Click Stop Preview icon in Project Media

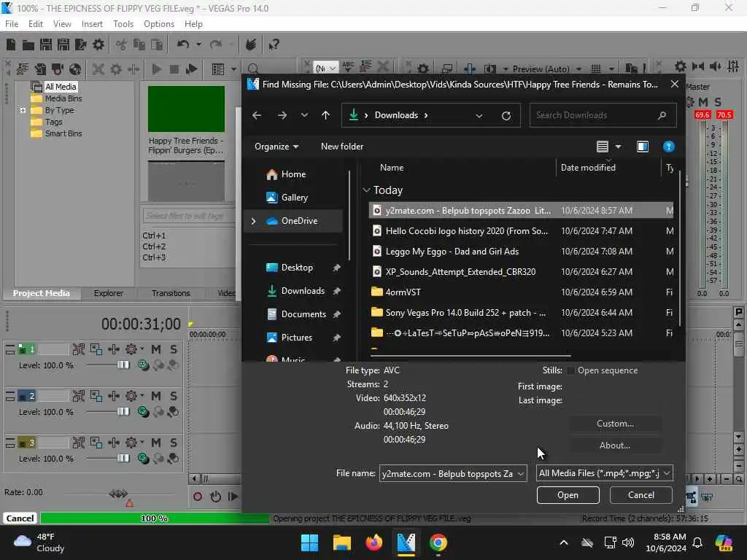point(174,69)
